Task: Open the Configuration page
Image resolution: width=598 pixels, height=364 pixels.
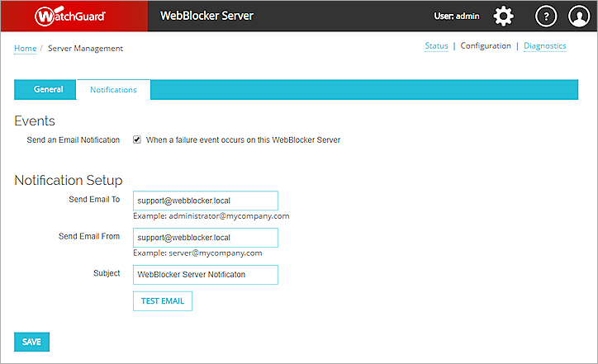Action: tap(486, 45)
